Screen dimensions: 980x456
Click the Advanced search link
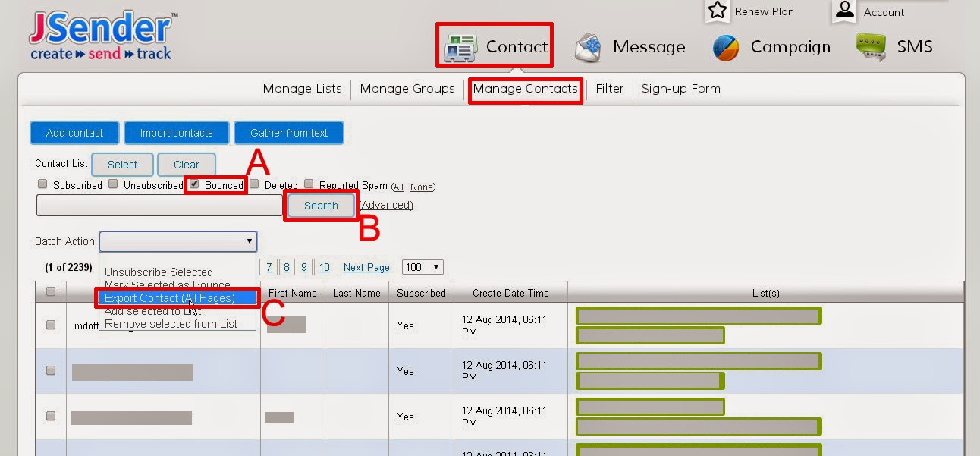pos(386,206)
